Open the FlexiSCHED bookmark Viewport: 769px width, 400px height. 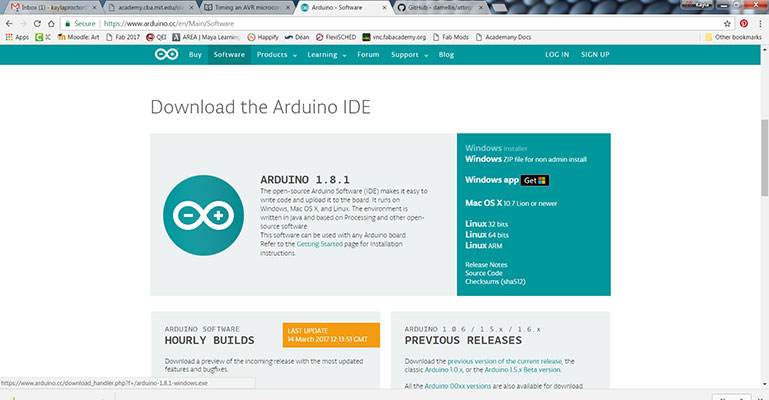(x=336, y=37)
